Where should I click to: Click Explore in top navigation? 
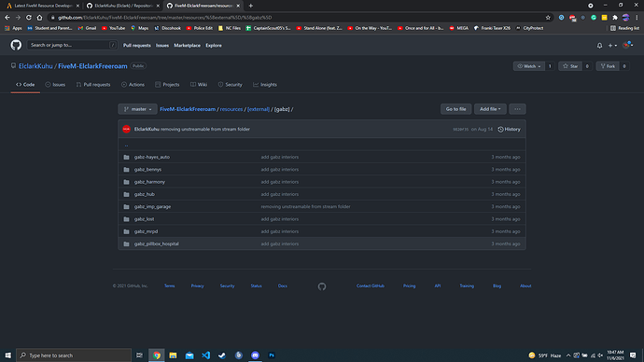coord(214,46)
